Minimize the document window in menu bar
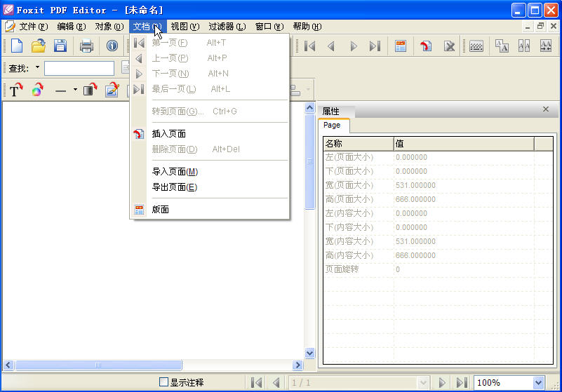562x392 pixels. click(x=527, y=27)
